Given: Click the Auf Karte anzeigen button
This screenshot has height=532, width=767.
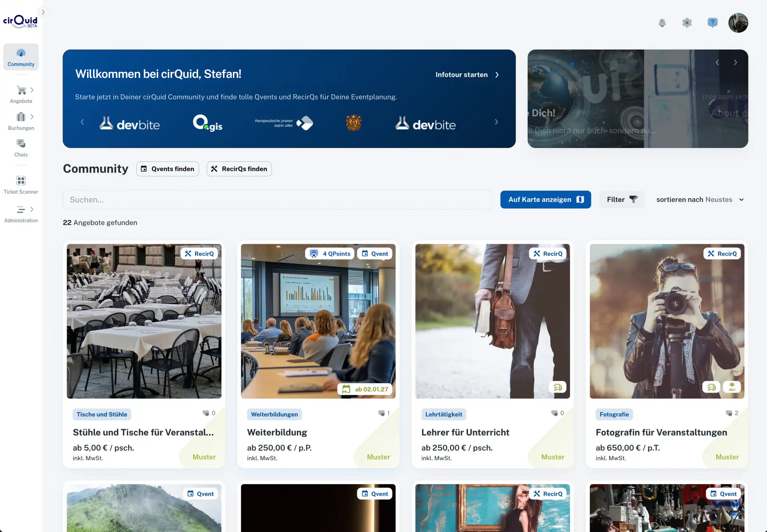Looking at the screenshot, I should coord(545,199).
